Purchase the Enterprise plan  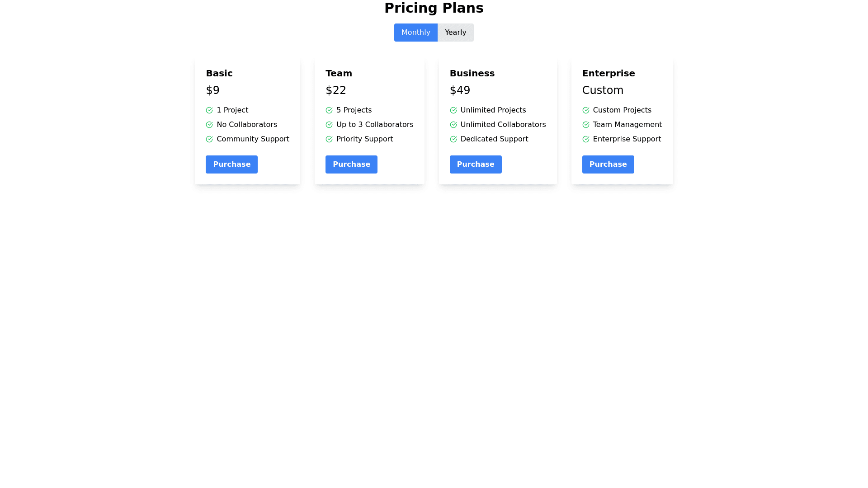(x=608, y=164)
